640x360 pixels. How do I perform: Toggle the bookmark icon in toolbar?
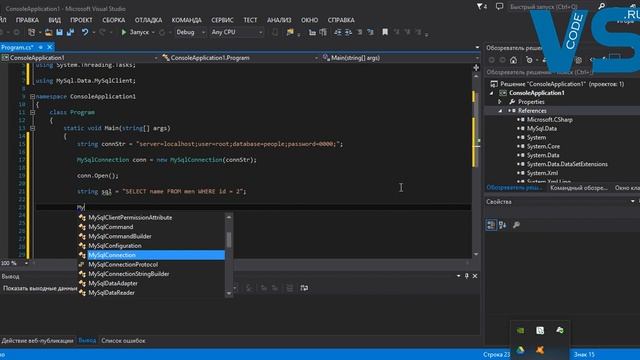click(x=384, y=32)
